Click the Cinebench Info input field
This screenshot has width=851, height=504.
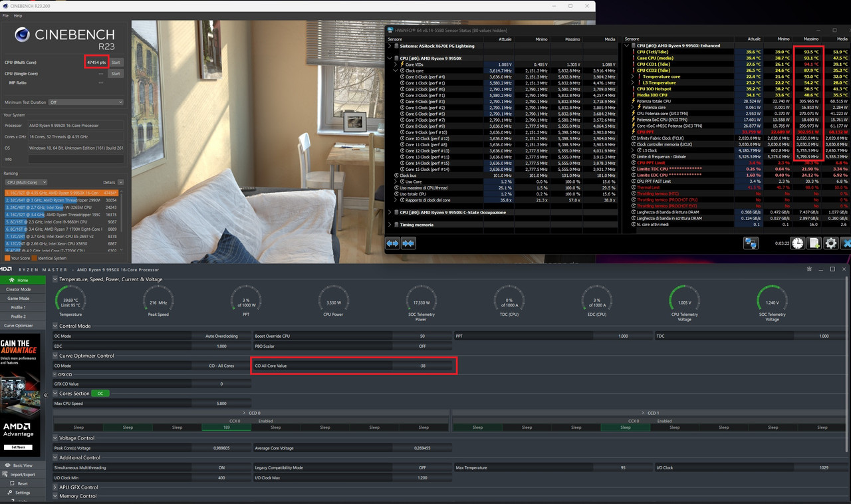(x=76, y=159)
